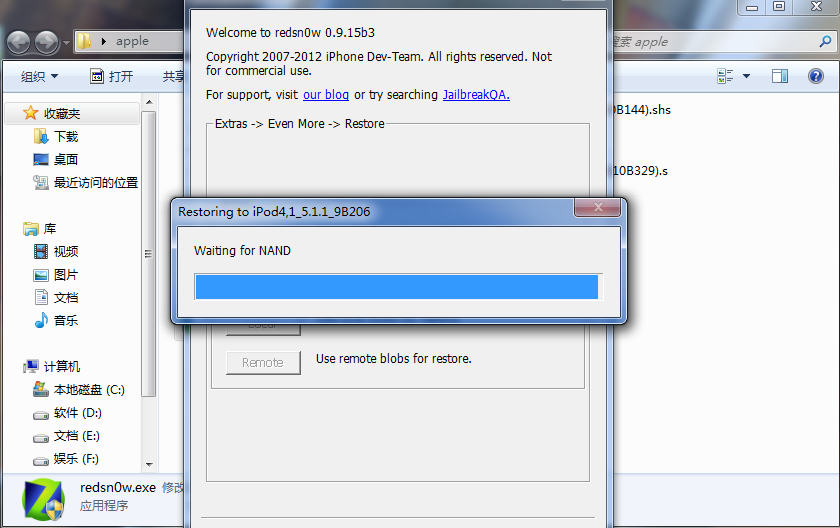Click the Explorer back arrow button
The height and width of the screenshot is (528, 840).
pos(19,42)
